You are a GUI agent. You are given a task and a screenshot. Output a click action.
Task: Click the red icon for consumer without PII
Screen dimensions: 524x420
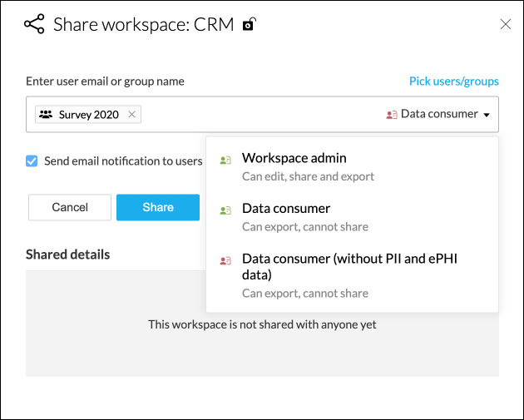225,260
